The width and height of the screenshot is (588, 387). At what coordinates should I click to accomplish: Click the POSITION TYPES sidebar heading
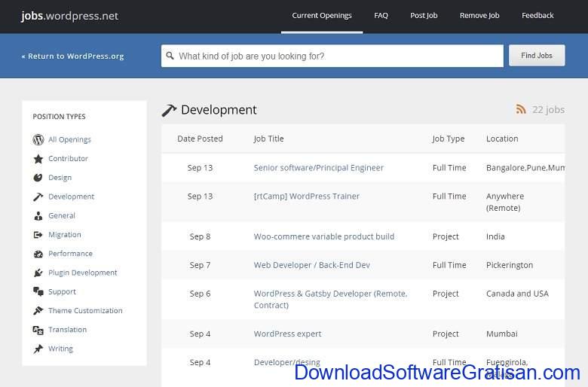click(59, 117)
